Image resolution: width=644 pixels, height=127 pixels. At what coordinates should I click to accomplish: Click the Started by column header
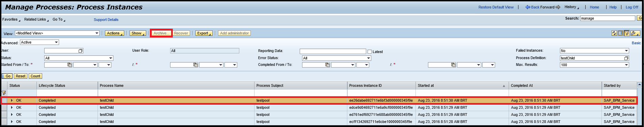click(x=619, y=85)
